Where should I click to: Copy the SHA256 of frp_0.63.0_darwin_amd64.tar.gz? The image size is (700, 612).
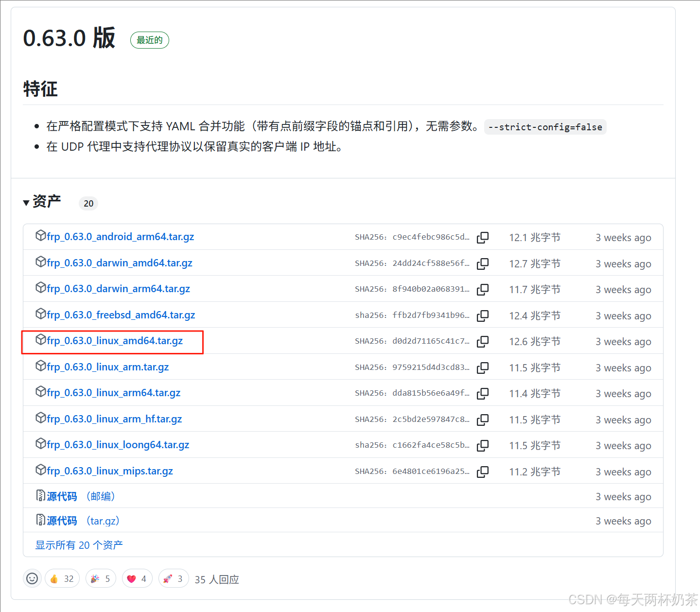[x=483, y=263]
